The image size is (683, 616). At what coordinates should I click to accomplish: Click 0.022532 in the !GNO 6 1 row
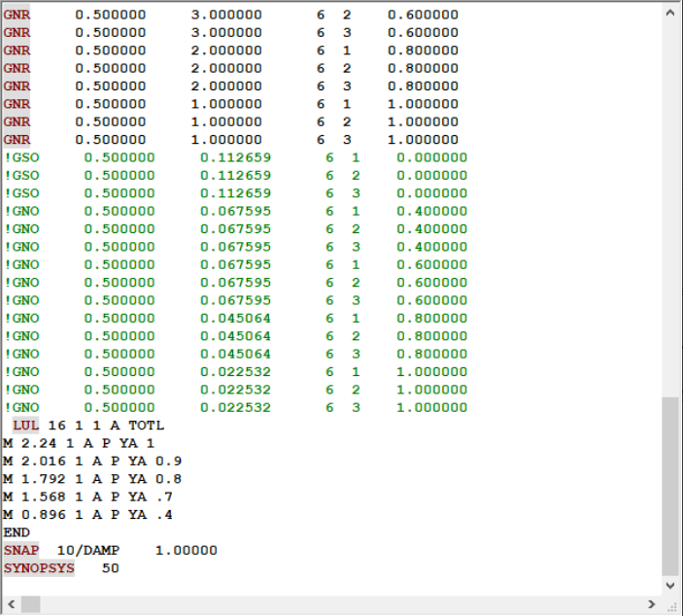click(x=236, y=371)
